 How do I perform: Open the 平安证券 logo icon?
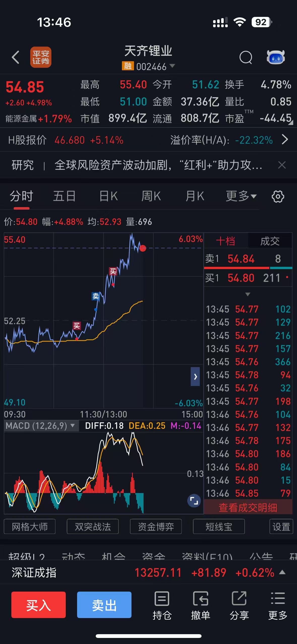pos(41,57)
